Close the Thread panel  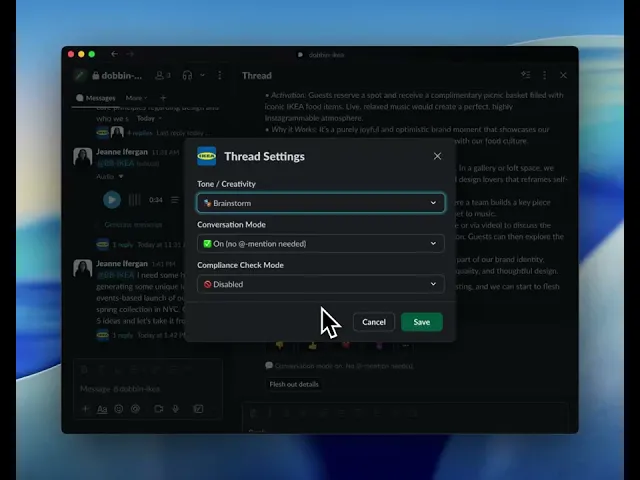point(563,75)
